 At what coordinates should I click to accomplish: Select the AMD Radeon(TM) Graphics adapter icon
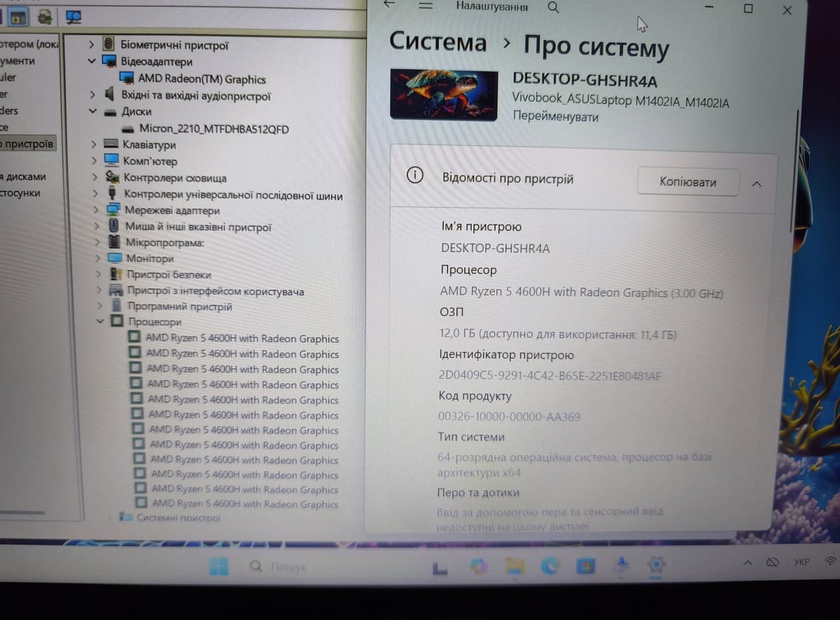click(127, 79)
